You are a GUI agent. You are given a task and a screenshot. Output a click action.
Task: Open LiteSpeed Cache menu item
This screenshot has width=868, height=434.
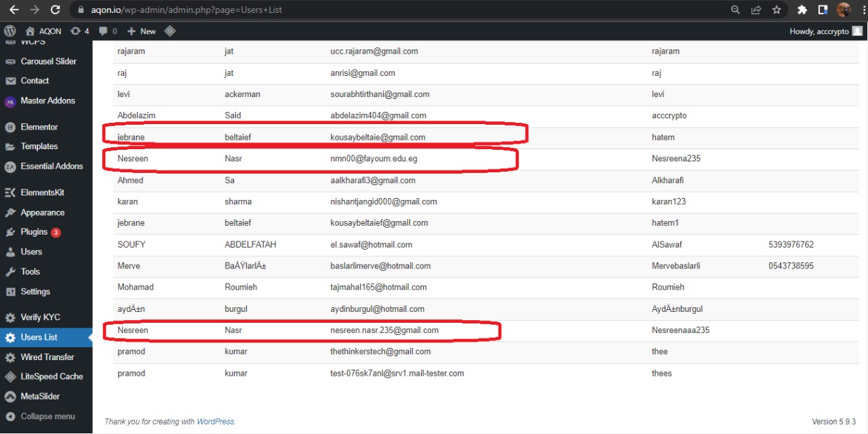[52, 376]
